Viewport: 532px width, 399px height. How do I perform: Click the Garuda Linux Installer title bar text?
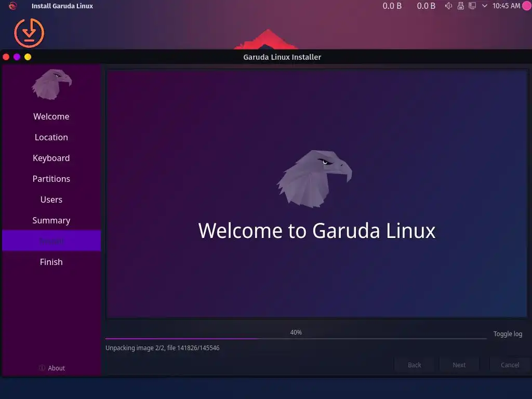[x=282, y=57]
